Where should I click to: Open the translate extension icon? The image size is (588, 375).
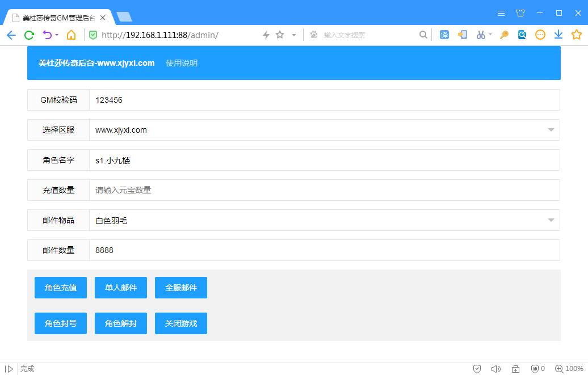[x=444, y=35]
